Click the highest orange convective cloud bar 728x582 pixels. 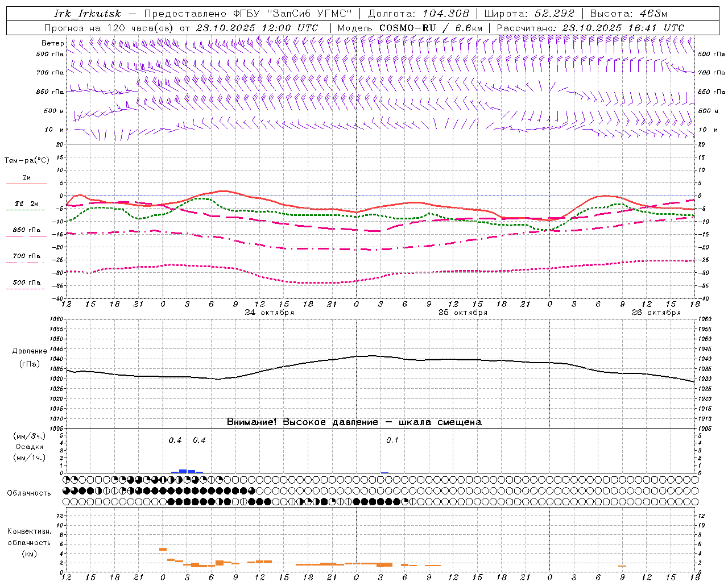coord(163,549)
